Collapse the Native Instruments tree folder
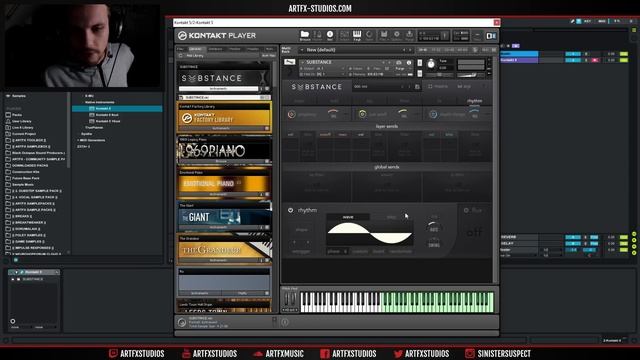Image resolution: width=640 pixels, height=360 pixels. click(x=83, y=102)
